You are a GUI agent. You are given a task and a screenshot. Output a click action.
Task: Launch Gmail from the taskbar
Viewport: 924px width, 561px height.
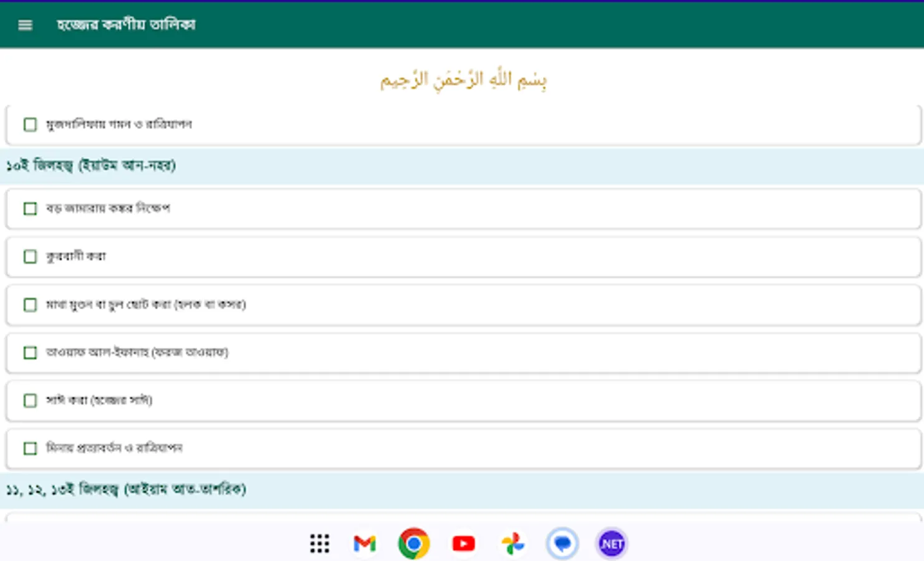click(364, 543)
